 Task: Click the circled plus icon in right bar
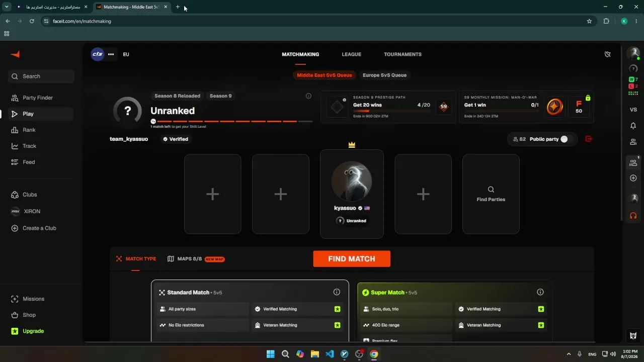[x=633, y=178]
